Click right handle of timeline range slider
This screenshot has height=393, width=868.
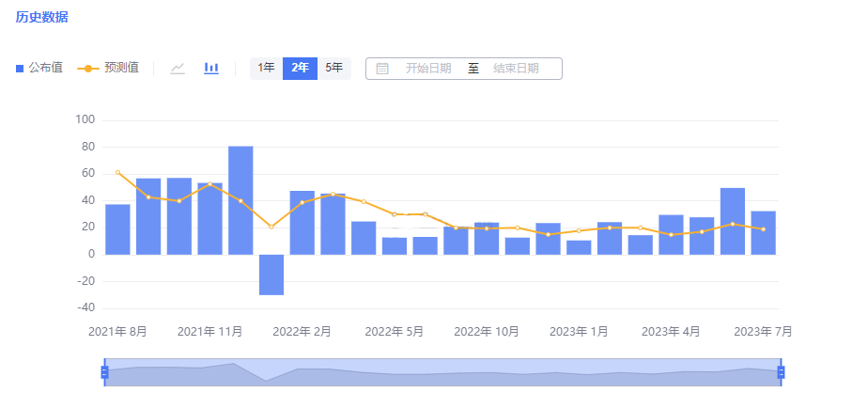click(781, 372)
